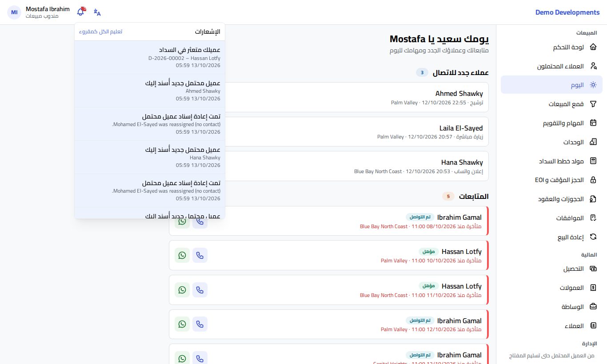WhatsApp Hassan Lotfy on the 11/10/2026 Blue Bay follow-up
The image size is (607, 364).
pos(182,290)
